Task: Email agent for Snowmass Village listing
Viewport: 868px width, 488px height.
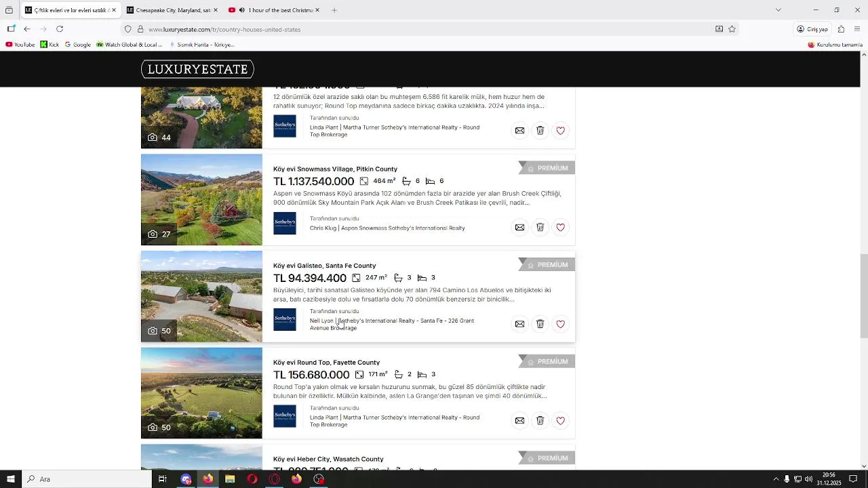Action: pos(519,227)
